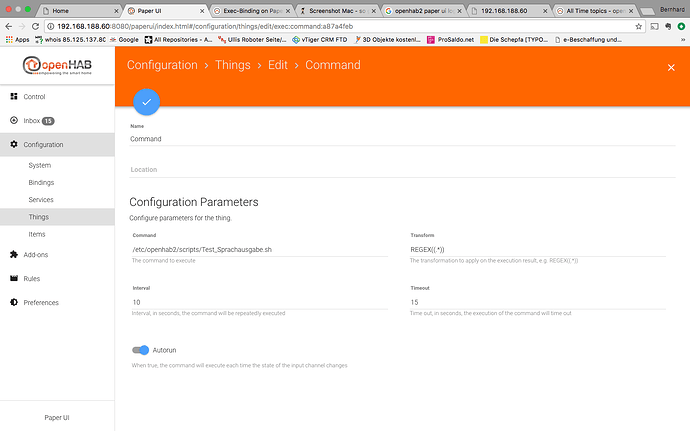Image resolution: width=690 pixels, height=431 pixels.
Task: Open vTiger CRM FTD bookmark
Action: click(320, 40)
